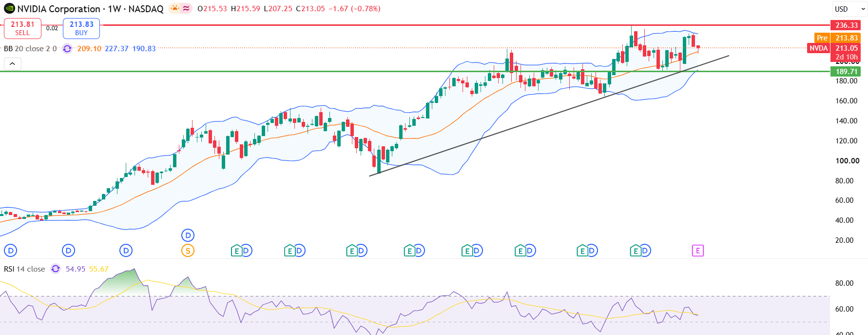Click the close price C213.05
868x335 pixels.
(310, 9)
